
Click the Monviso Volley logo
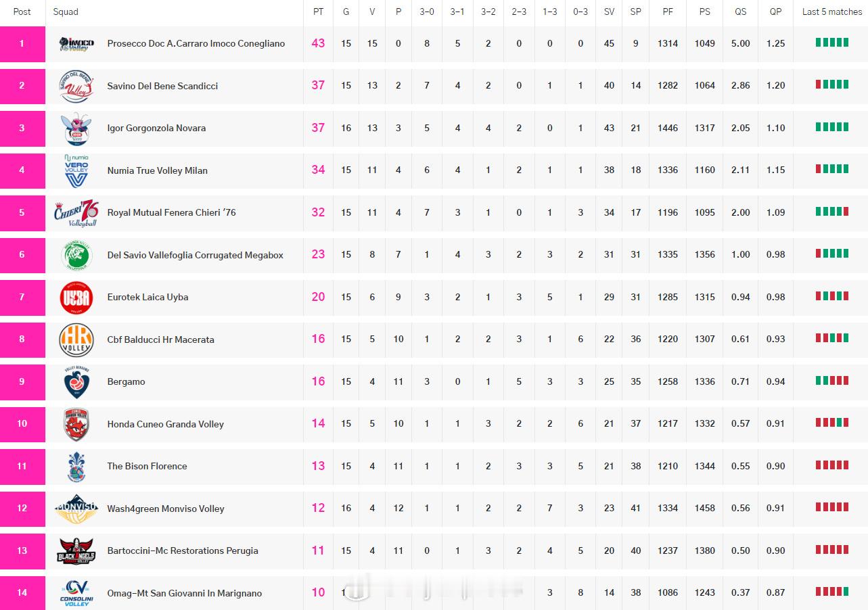76,509
